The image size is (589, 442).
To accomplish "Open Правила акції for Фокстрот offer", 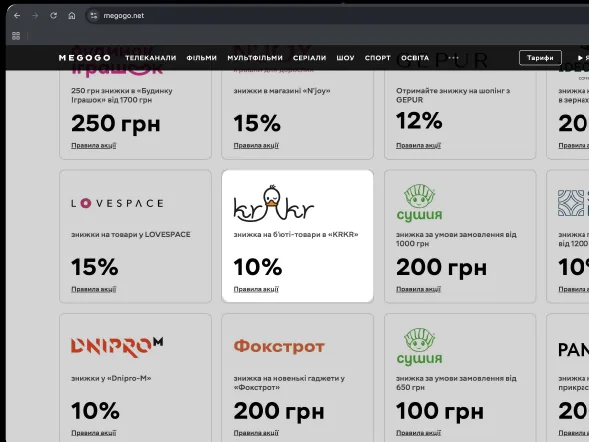I will (x=256, y=433).
